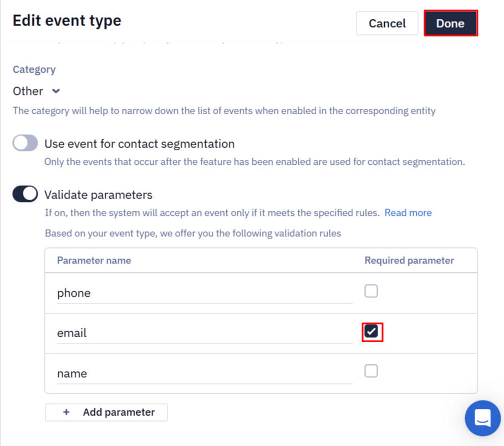The width and height of the screenshot is (504, 446).
Task: Click the Edit event type heading
Action: tap(67, 21)
